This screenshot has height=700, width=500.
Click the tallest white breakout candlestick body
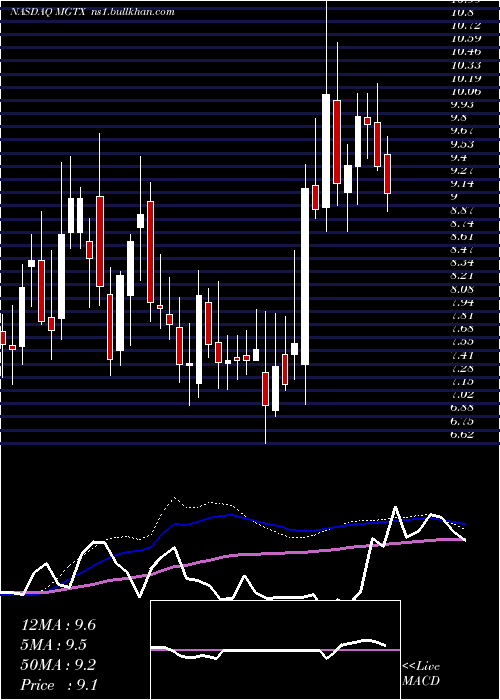[305, 276]
